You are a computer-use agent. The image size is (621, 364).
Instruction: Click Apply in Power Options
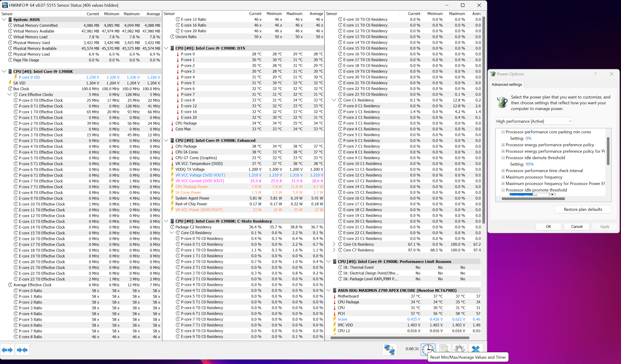[x=605, y=227]
